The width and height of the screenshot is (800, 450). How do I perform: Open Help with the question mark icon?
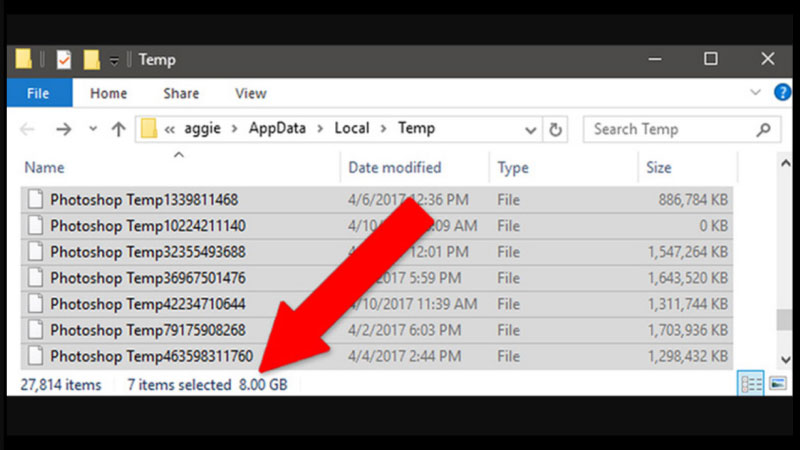click(782, 93)
